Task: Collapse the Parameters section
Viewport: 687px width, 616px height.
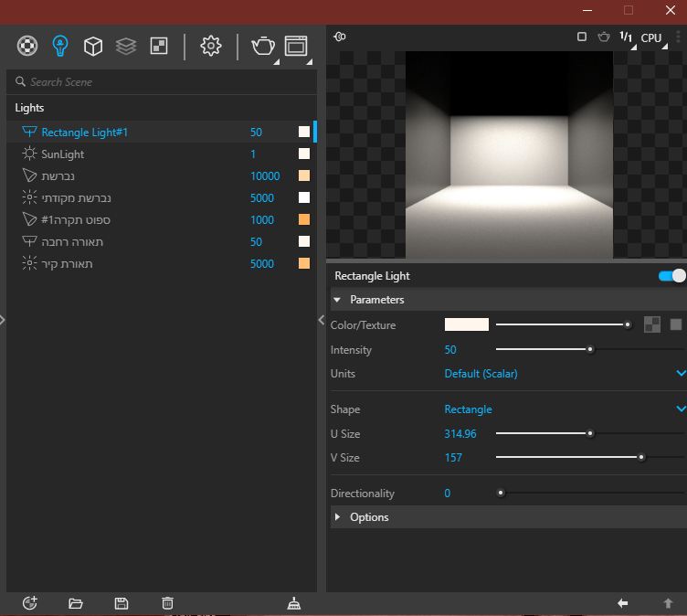Action: [376, 300]
